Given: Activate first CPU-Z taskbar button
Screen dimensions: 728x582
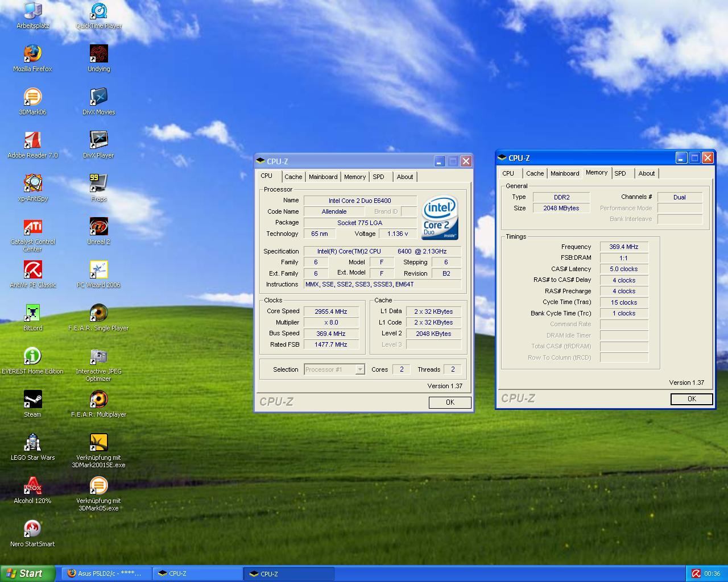Looking at the screenshot, I should point(197,573).
